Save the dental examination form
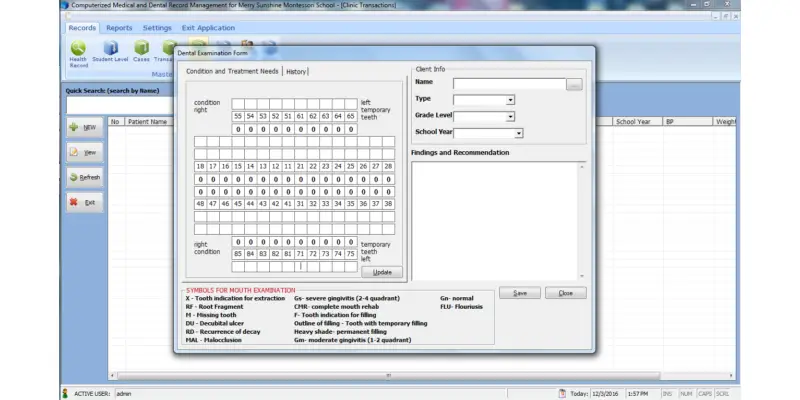The image size is (800, 400). (x=519, y=293)
